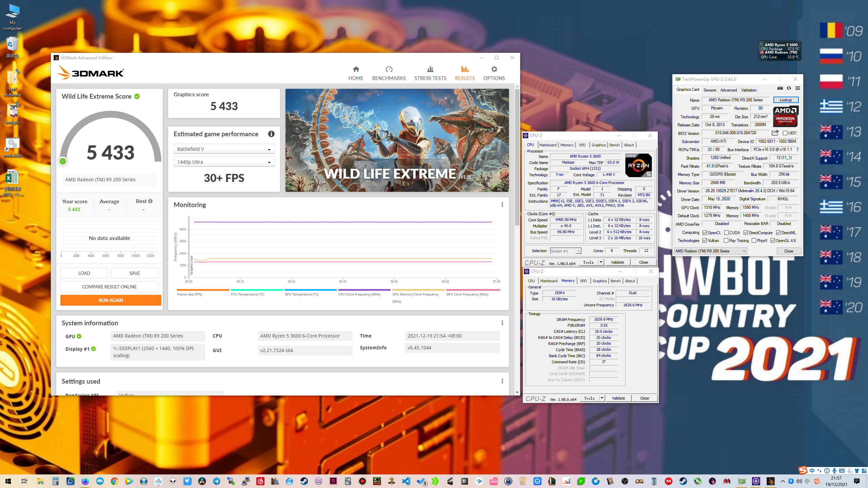Screen dimensions: 868x488
Task: Open the Windows notification center
Action: 857,481
